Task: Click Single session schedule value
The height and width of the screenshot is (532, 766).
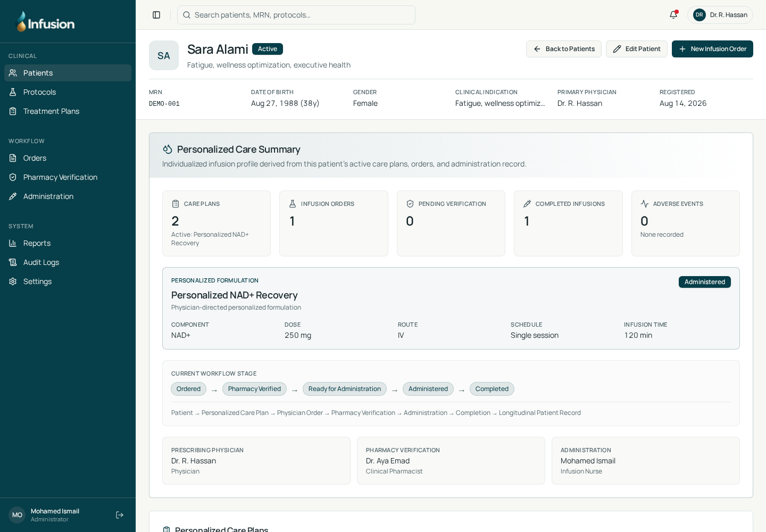Action: click(535, 335)
